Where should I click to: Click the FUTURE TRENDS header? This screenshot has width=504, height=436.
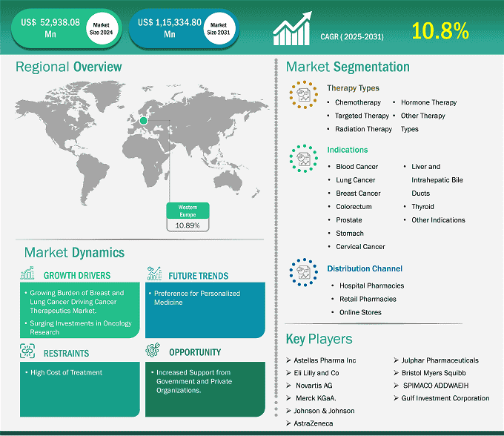point(199,276)
